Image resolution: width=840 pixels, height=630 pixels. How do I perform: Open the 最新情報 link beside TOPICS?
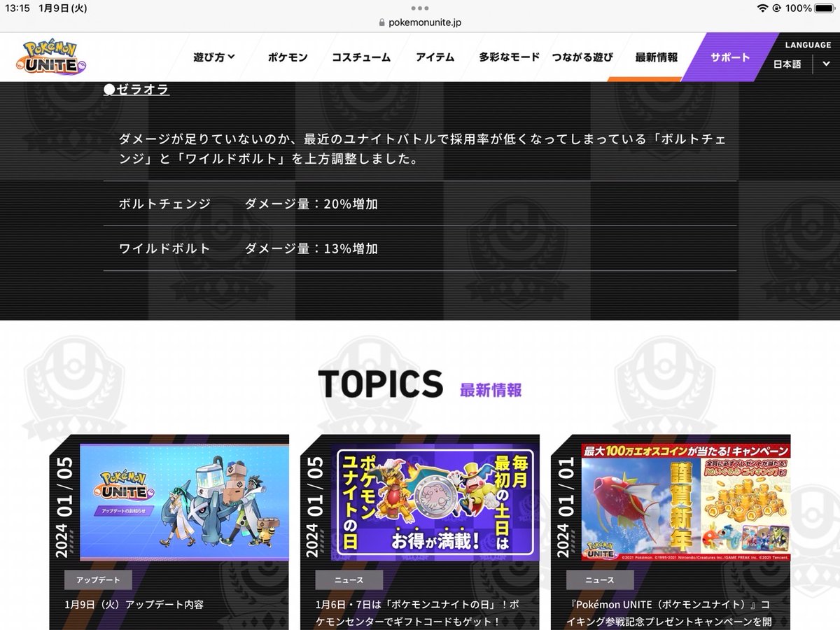(x=491, y=390)
